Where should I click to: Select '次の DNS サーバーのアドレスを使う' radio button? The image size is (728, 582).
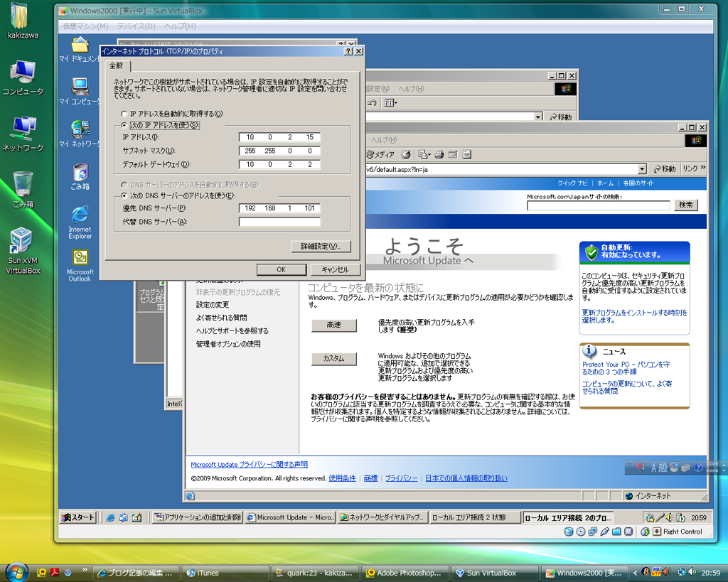124,196
